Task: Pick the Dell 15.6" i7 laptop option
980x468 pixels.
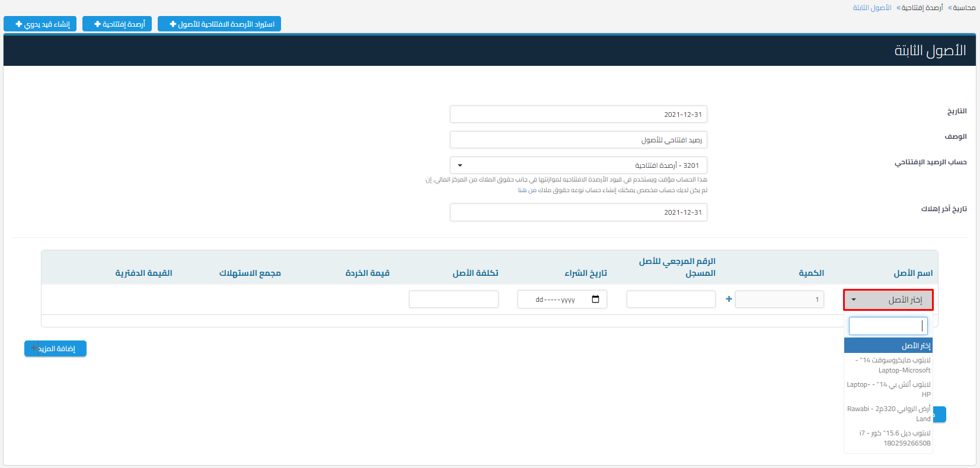Action: point(888,438)
